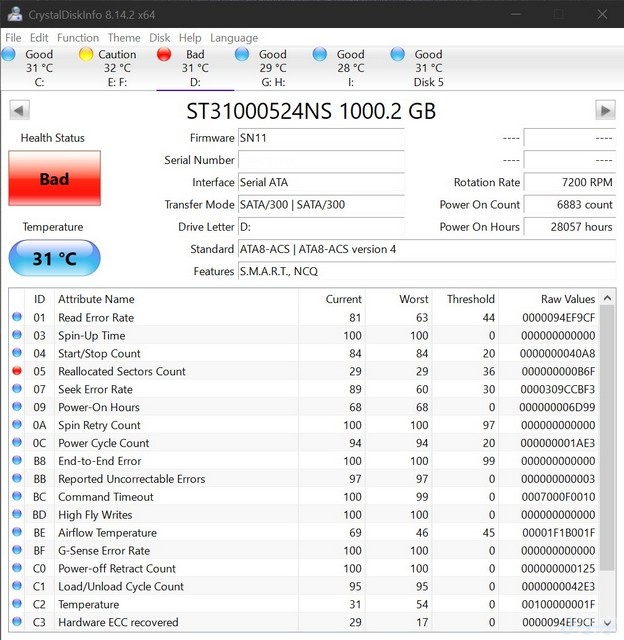Select the Good disk G: H: status icon

pyautogui.click(x=242, y=54)
